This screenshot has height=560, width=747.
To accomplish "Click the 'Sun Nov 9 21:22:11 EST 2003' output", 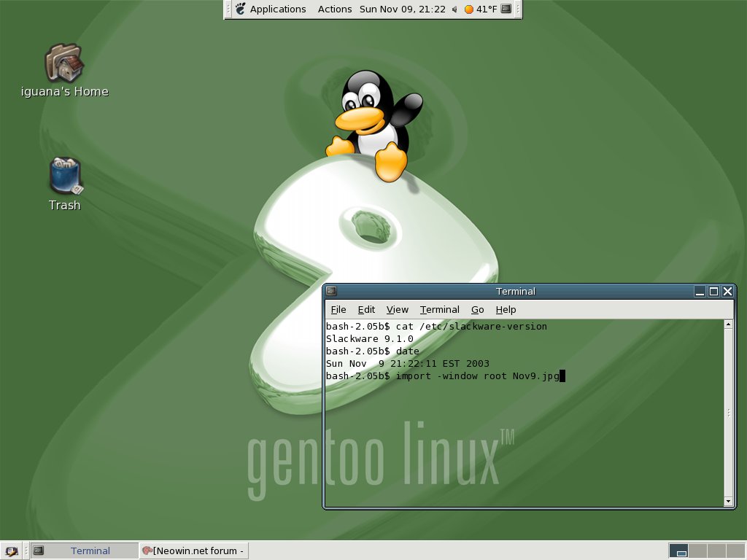I will (408, 363).
